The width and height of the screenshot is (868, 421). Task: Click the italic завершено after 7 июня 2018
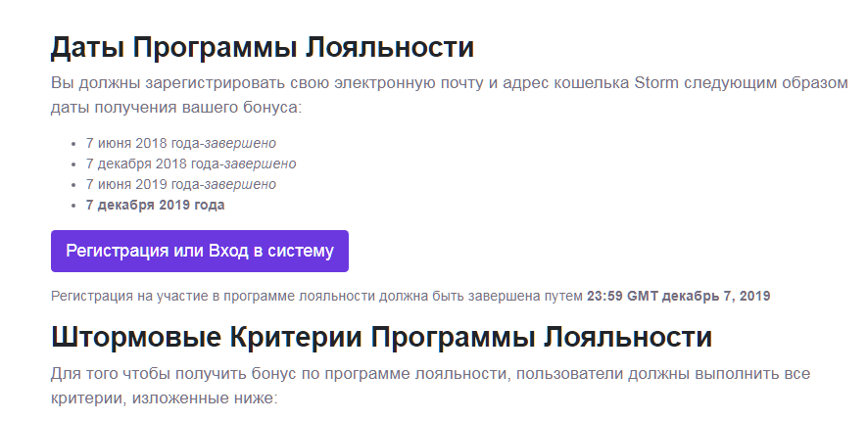240,143
